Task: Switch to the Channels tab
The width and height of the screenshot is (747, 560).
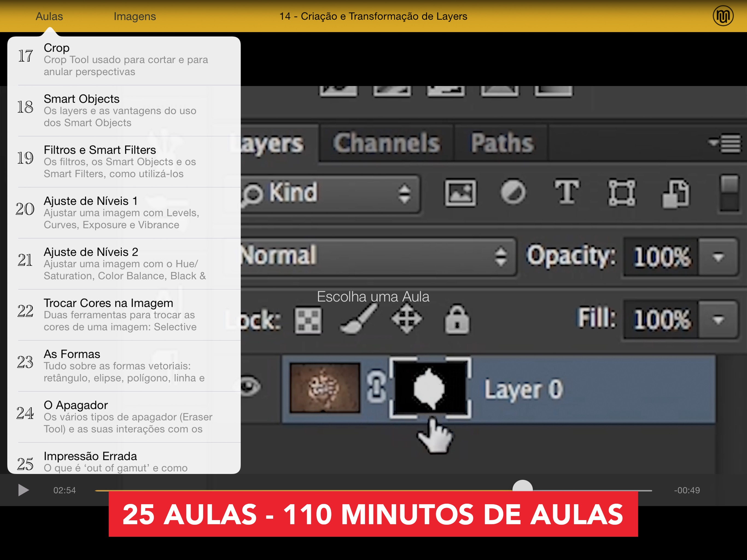Action: click(386, 143)
